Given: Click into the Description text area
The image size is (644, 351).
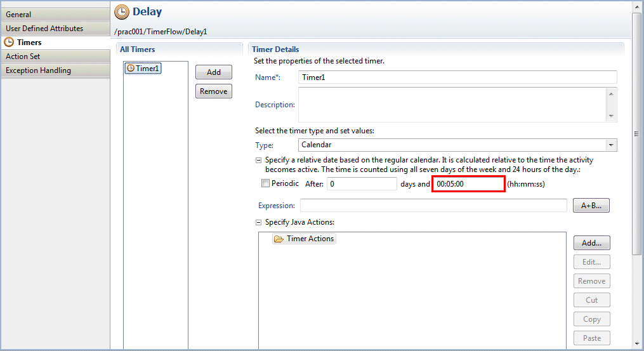Looking at the screenshot, I should click(452, 104).
